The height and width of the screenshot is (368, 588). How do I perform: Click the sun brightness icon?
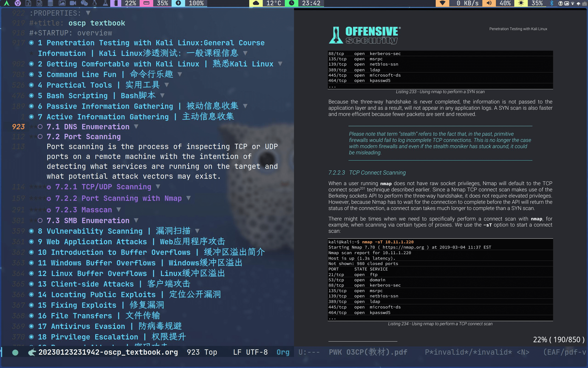521,3
